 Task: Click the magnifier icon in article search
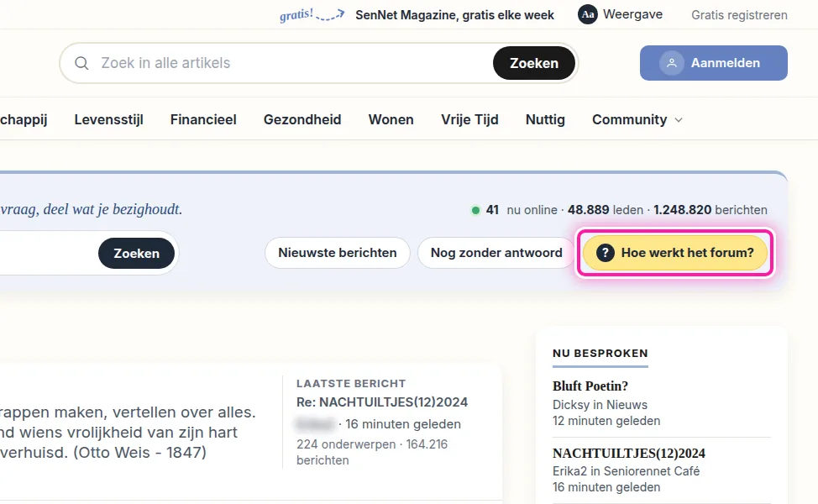pos(81,63)
